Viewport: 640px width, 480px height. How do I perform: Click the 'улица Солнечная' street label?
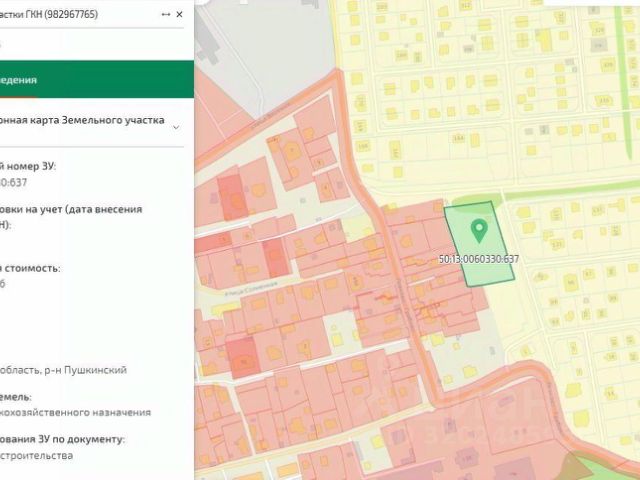(x=251, y=288)
